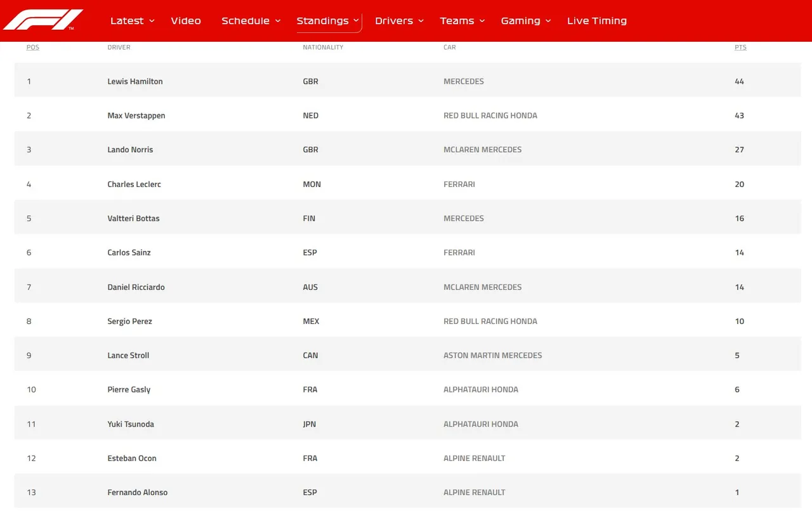The image size is (812, 511).
Task: Click FERRARI team in Leclerc's row
Action: pyautogui.click(x=459, y=184)
